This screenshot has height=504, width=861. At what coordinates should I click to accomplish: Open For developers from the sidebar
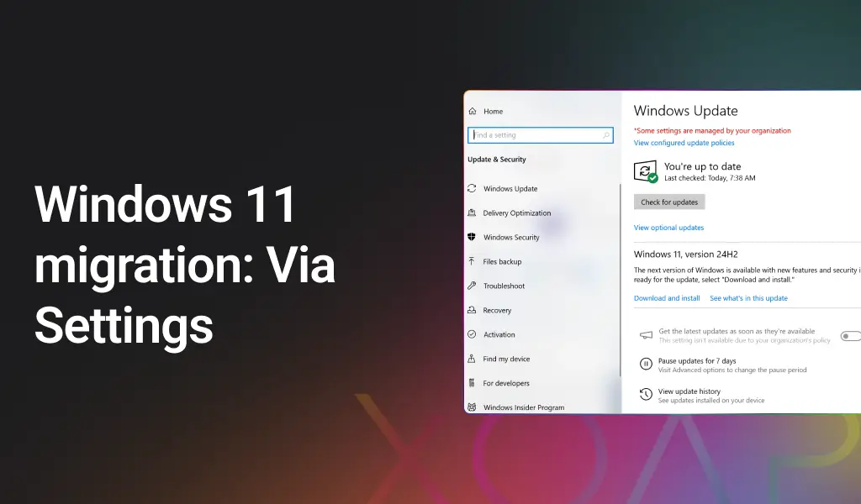[x=473, y=382]
